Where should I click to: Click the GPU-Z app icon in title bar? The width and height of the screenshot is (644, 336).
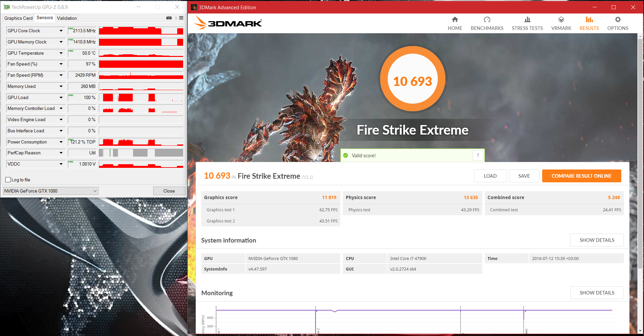(6, 7)
